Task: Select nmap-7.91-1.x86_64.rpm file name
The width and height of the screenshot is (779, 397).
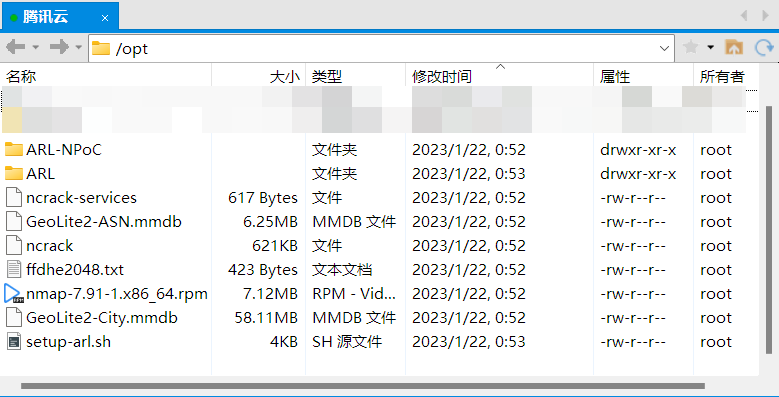Action: [x=117, y=294]
